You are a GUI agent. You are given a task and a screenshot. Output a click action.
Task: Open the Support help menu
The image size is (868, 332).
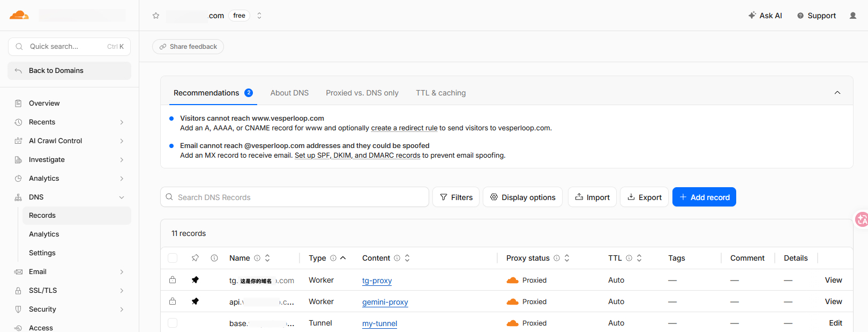(x=817, y=16)
